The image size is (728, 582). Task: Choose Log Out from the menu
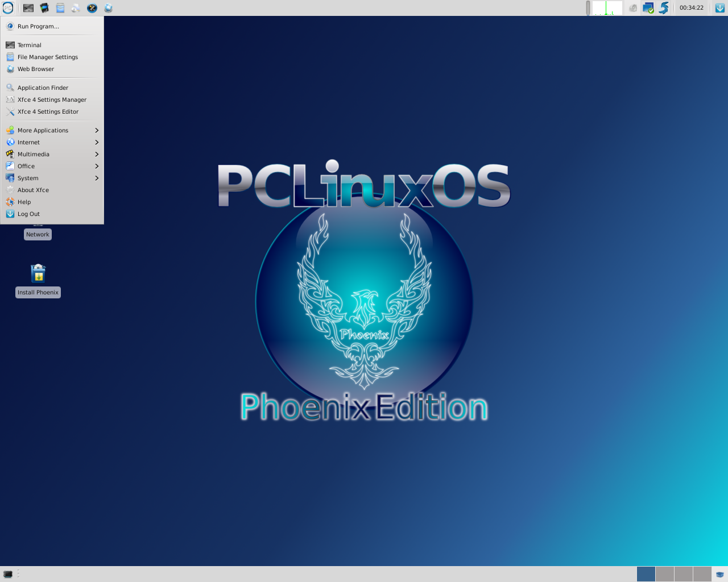[x=52, y=214]
